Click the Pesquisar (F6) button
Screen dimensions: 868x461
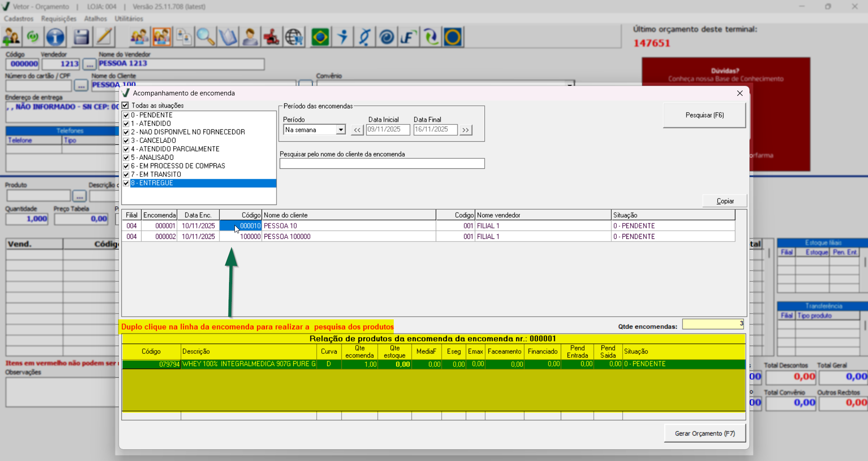point(704,115)
